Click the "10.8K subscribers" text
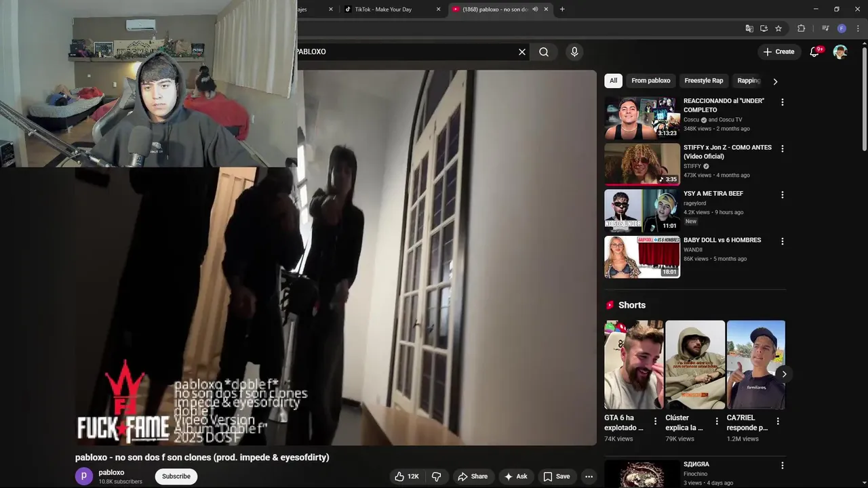 pyautogui.click(x=121, y=482)
